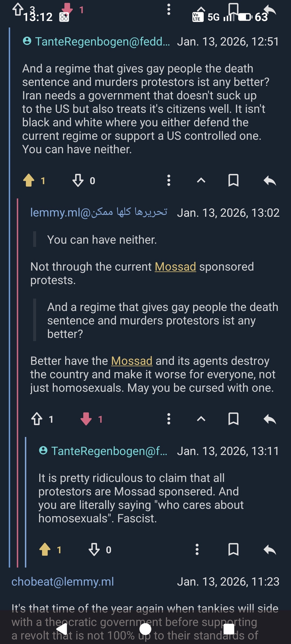Collapse the 12:51 comment thread

(201, 180)
